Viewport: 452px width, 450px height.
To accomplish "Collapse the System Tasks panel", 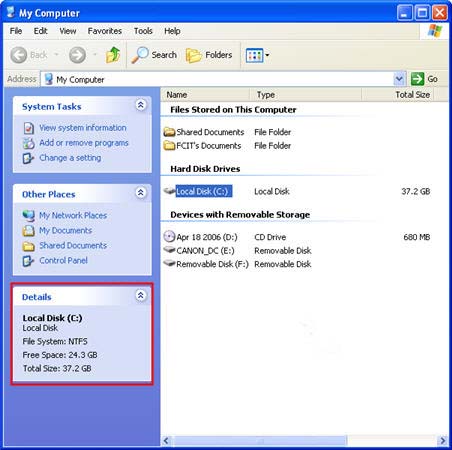I will (141, 105).
